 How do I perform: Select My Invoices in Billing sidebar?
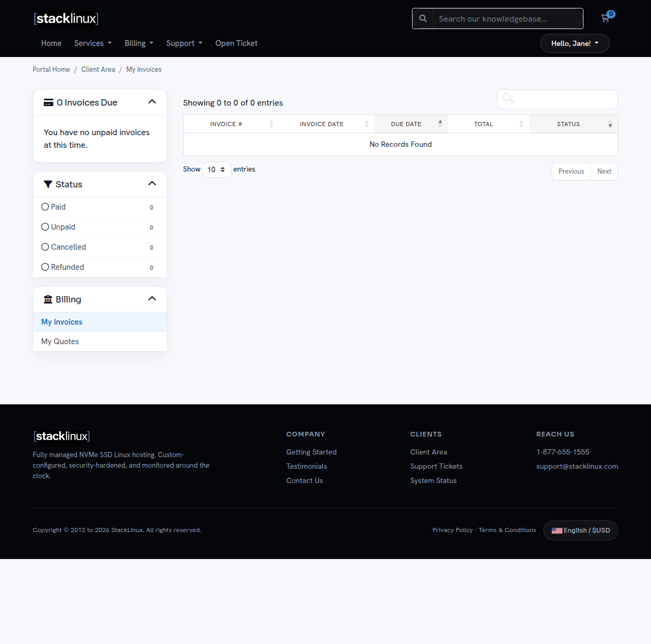(100, 322)
